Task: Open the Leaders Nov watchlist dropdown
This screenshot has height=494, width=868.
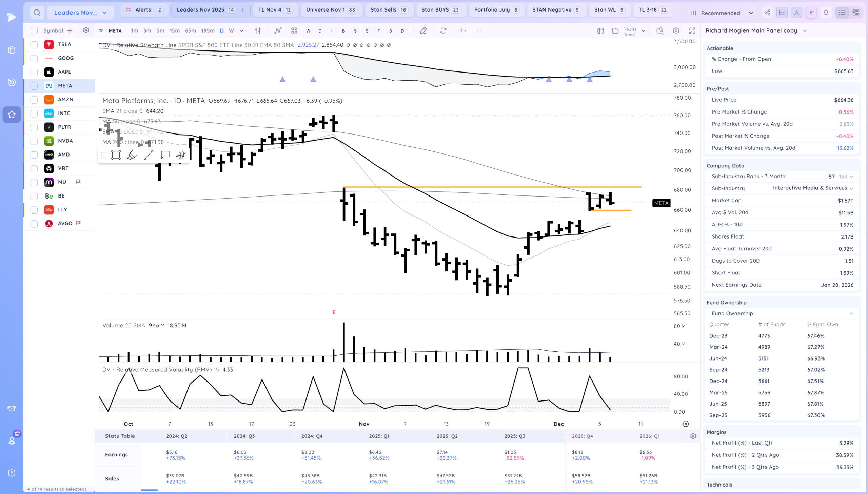Action: (80, 13)
